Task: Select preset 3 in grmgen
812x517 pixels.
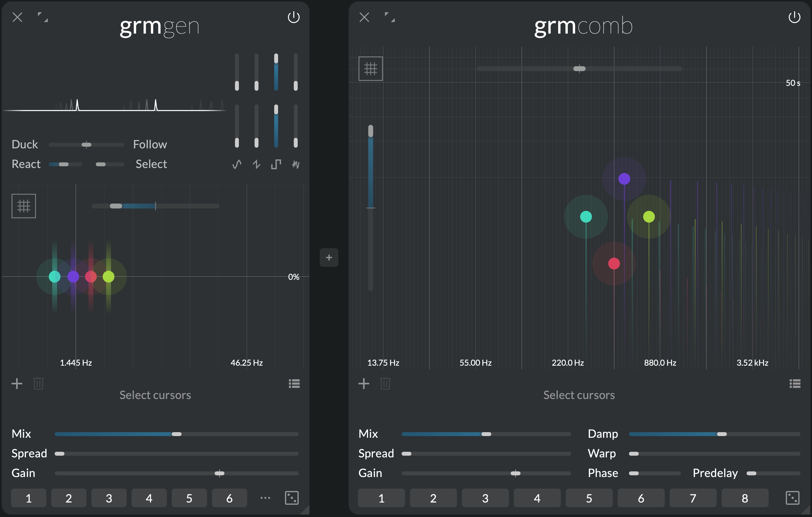Action: coord(109,498)
